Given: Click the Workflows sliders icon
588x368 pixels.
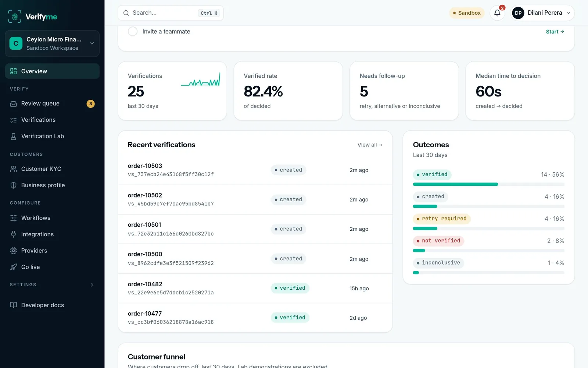Looking at the screenshot, I should pos(14,218).
